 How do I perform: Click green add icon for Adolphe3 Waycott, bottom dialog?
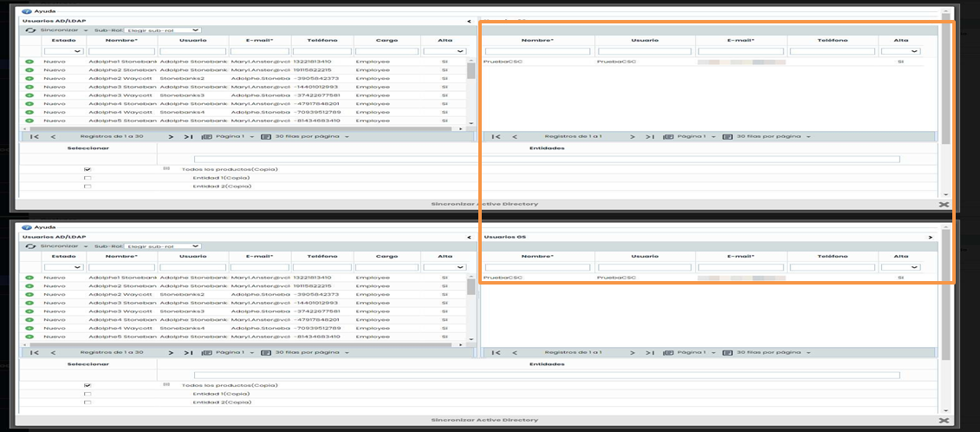(x=29, y=311)
